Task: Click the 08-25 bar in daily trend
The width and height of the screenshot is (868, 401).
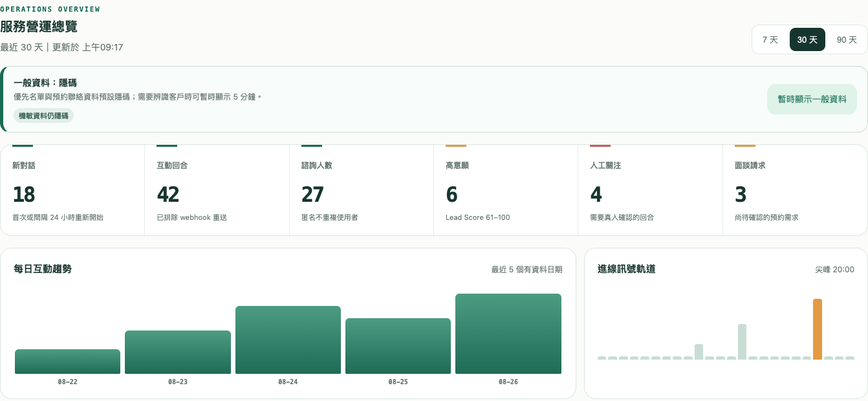Action: pos(398,346)
